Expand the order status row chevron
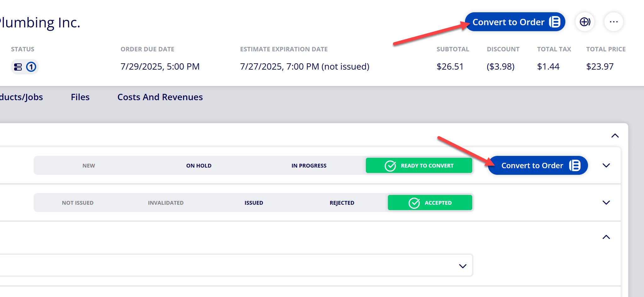This screenshot has height=297, width=644. [606, 165]
